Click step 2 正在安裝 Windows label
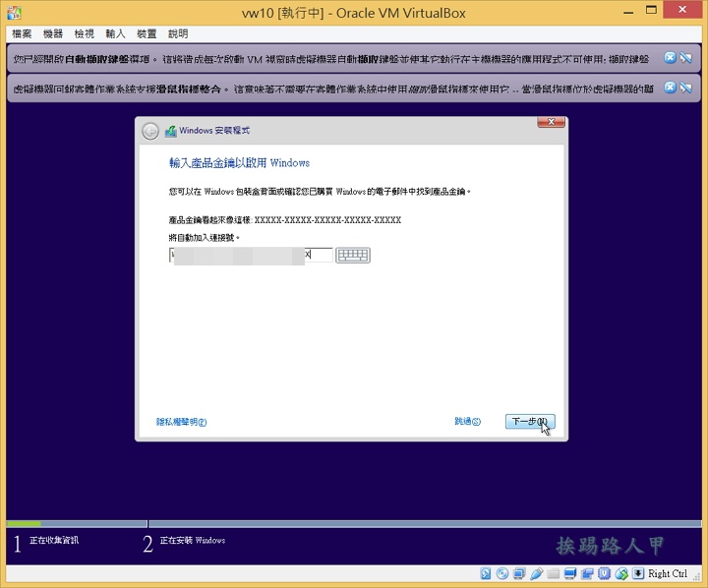708x588 pixels. [193, 540]
